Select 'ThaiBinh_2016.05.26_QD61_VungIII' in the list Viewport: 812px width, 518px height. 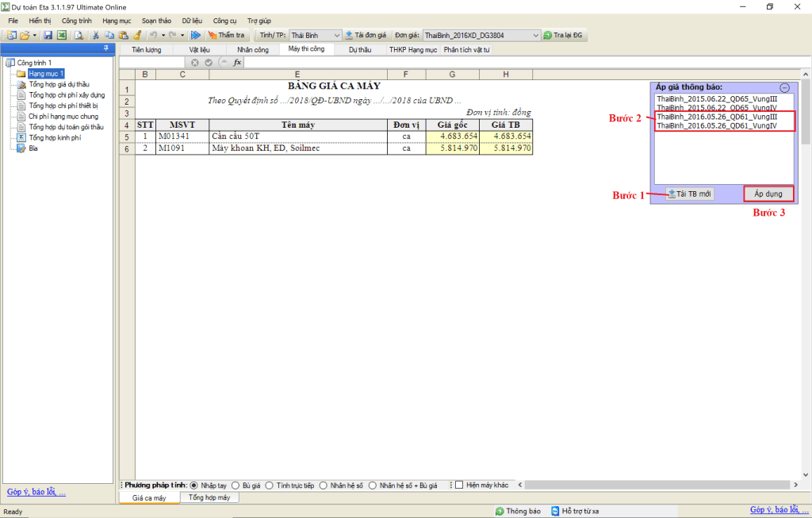coord(706,117)
